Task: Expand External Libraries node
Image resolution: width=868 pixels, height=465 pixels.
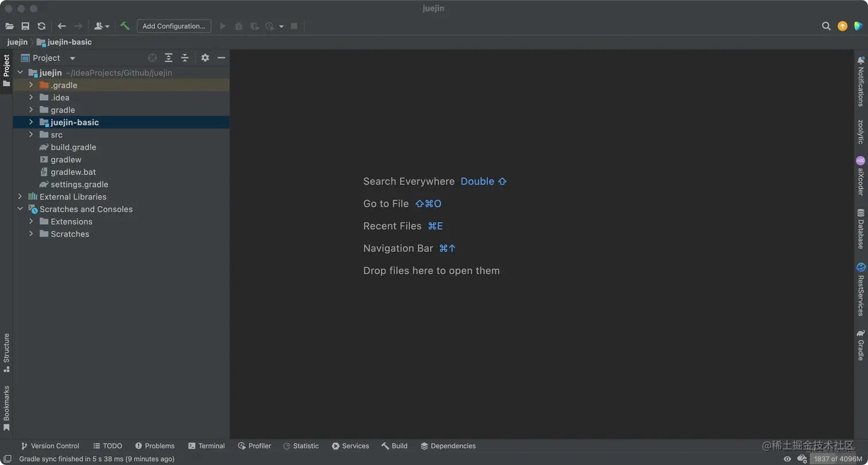Action: pyautogui.click(x=20, y=196)
